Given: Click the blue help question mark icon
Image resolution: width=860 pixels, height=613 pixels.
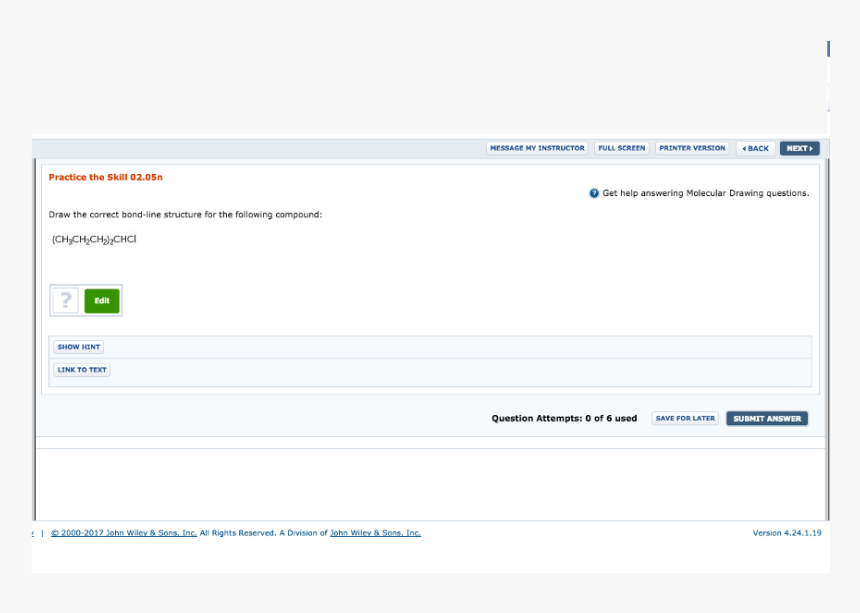Looking at the screenshot, I should coord(594,193).
